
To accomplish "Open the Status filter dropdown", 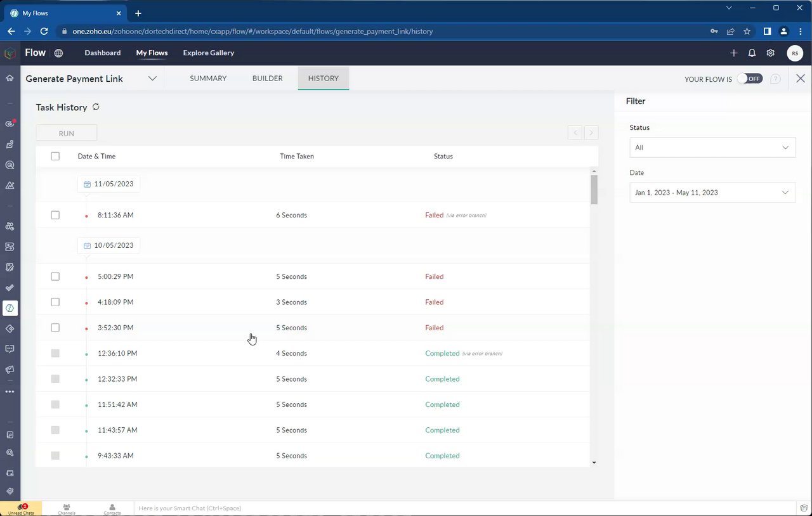I will click(712, 148).
